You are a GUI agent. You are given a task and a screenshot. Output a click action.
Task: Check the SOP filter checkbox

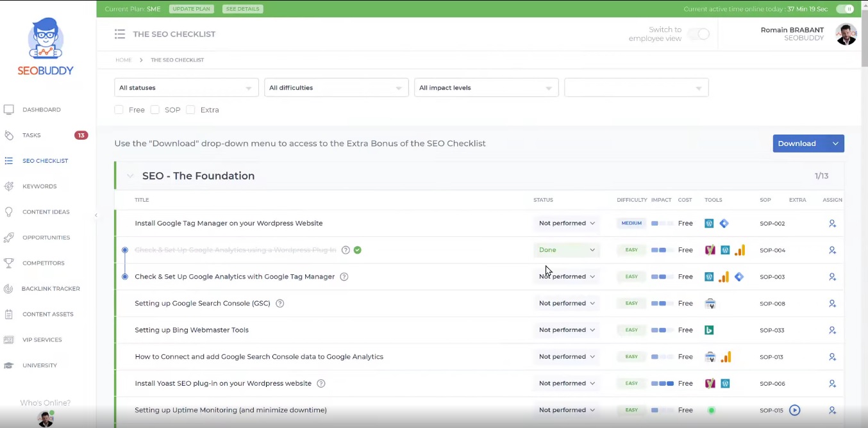[x=154, y=110]
